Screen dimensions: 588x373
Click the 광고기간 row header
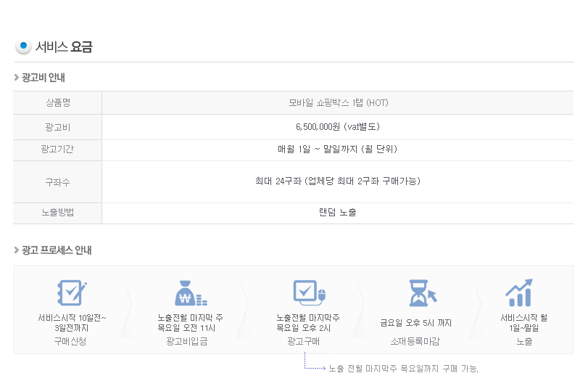click(x=58, y=149)
